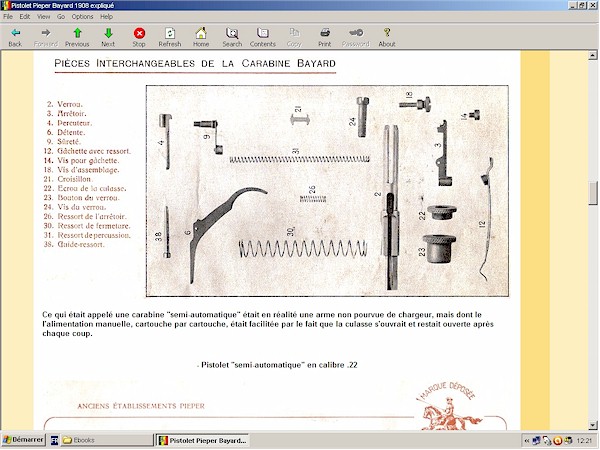Click the window title bar app icon
The height and width of the screenshot is (450, 600).
point(5,5)
